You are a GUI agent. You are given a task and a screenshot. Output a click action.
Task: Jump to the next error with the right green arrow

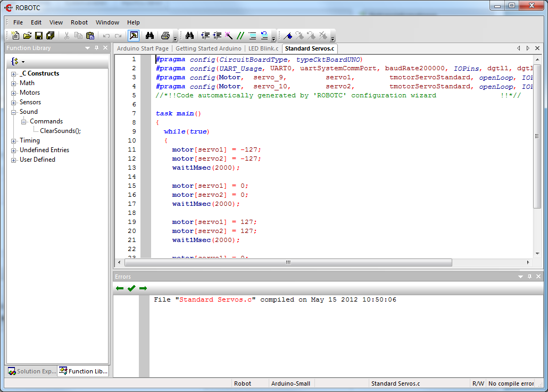(143, 288)
